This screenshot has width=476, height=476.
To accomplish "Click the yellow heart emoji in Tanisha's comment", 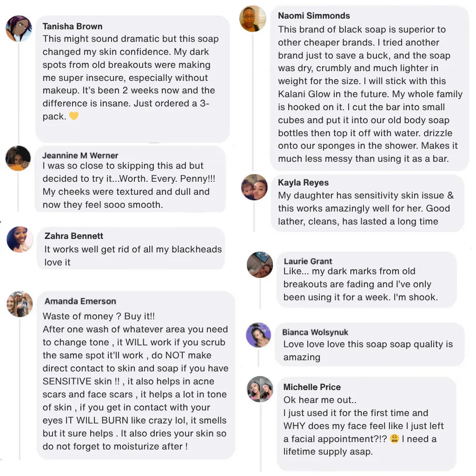I will point(73,116).
